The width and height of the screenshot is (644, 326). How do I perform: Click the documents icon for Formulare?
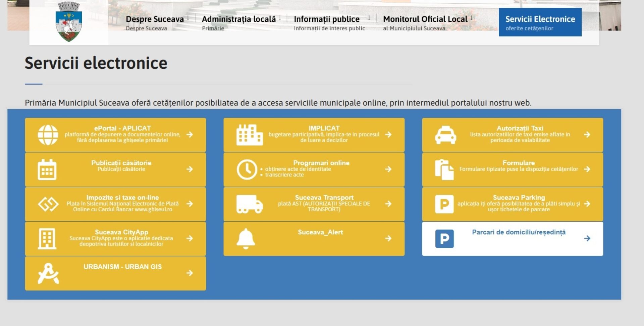(444, 170)
